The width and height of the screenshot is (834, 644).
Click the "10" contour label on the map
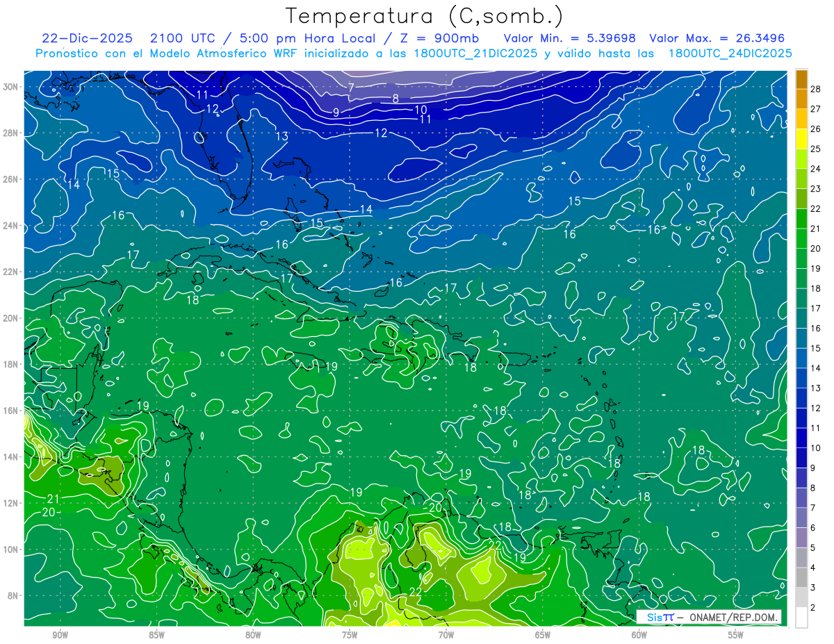click(420, 110)
